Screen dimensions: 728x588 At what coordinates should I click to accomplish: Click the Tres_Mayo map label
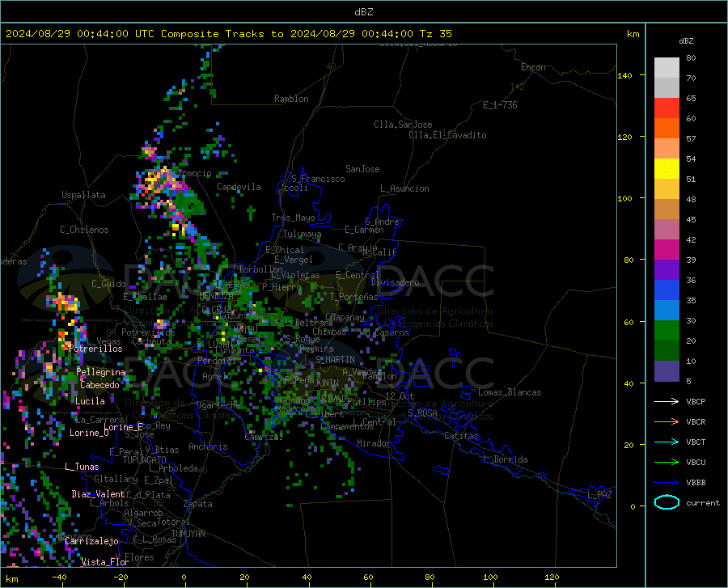[293, 218]
